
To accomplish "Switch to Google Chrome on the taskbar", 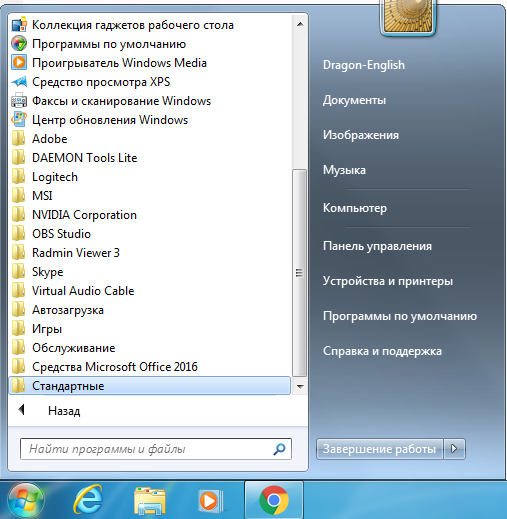I will pyautogui.click(x=274, y=500).
